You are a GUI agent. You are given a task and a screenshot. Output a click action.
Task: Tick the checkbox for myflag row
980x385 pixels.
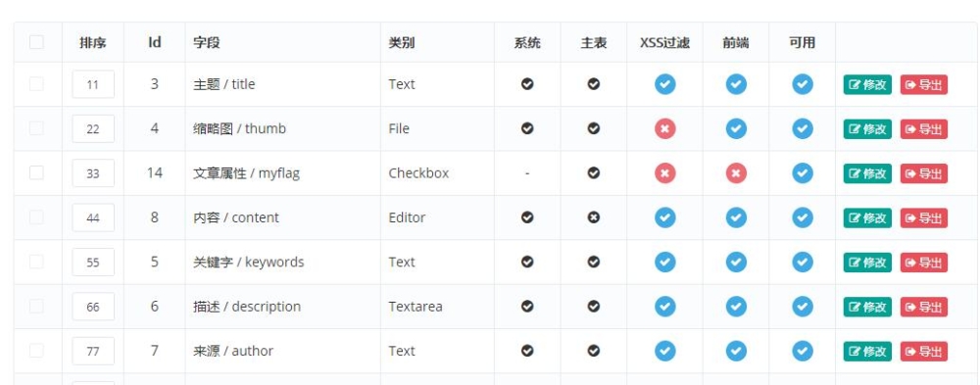36,172
